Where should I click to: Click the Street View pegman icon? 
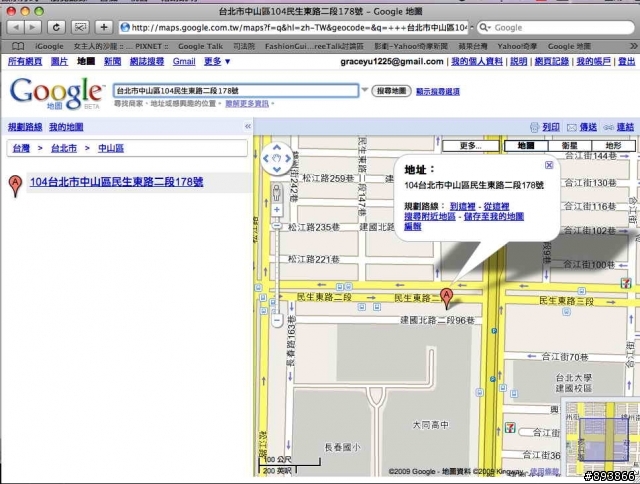coord(277,193)
